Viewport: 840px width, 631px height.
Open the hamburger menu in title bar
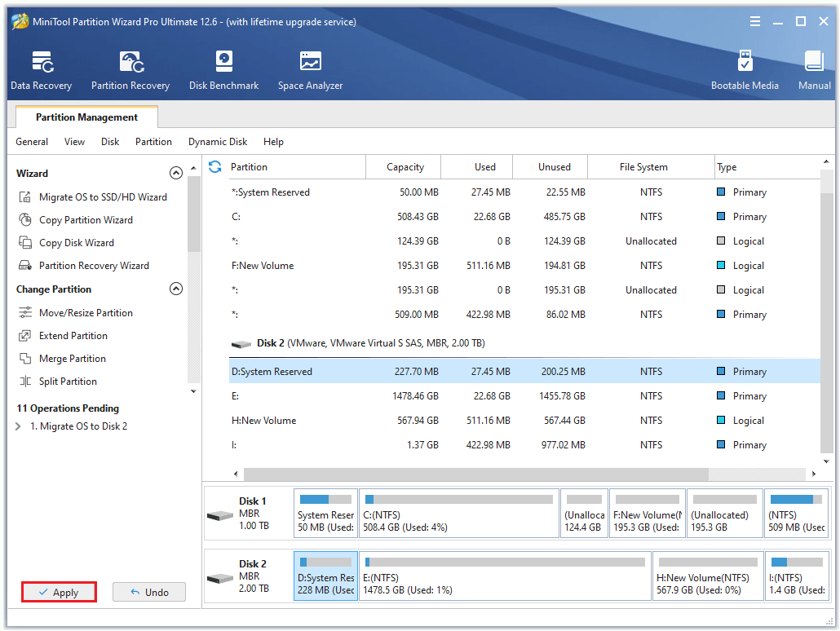pyautogui.click(x=755, y=21)
